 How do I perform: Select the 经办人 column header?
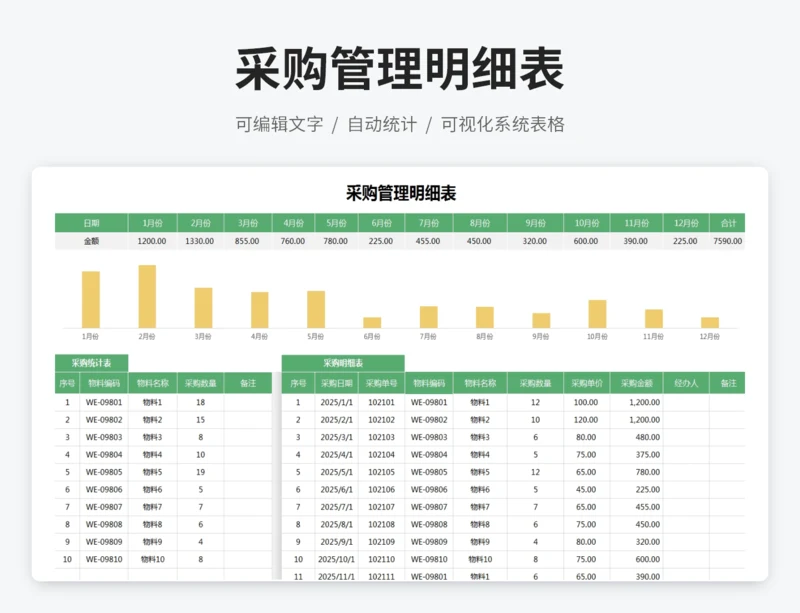[686, 383]
